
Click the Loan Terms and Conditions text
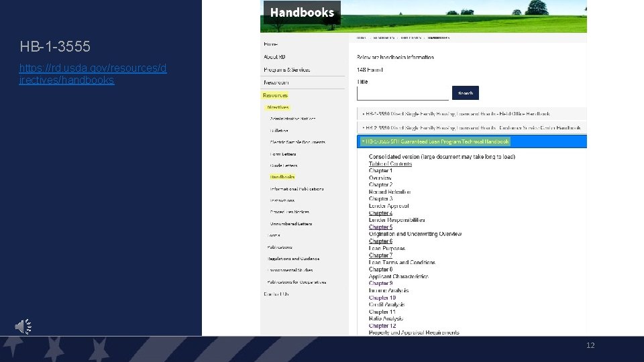pos(402,262)
